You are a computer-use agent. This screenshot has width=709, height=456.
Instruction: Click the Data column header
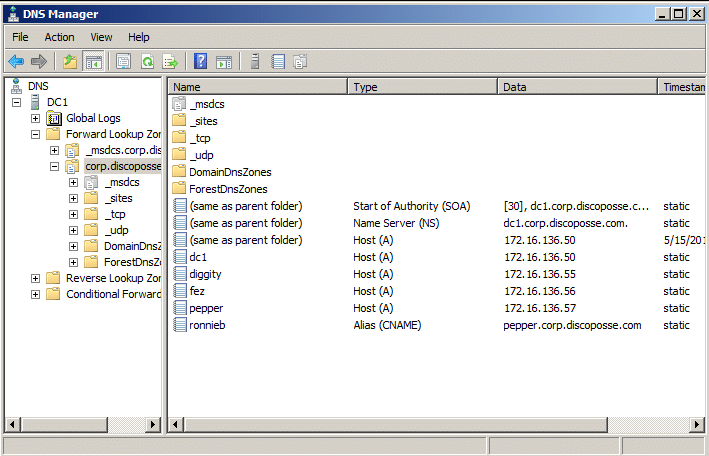[576, 87]
